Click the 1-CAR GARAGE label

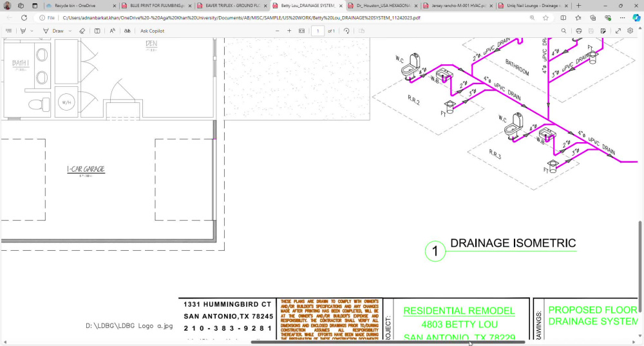(x=86, y=169)
